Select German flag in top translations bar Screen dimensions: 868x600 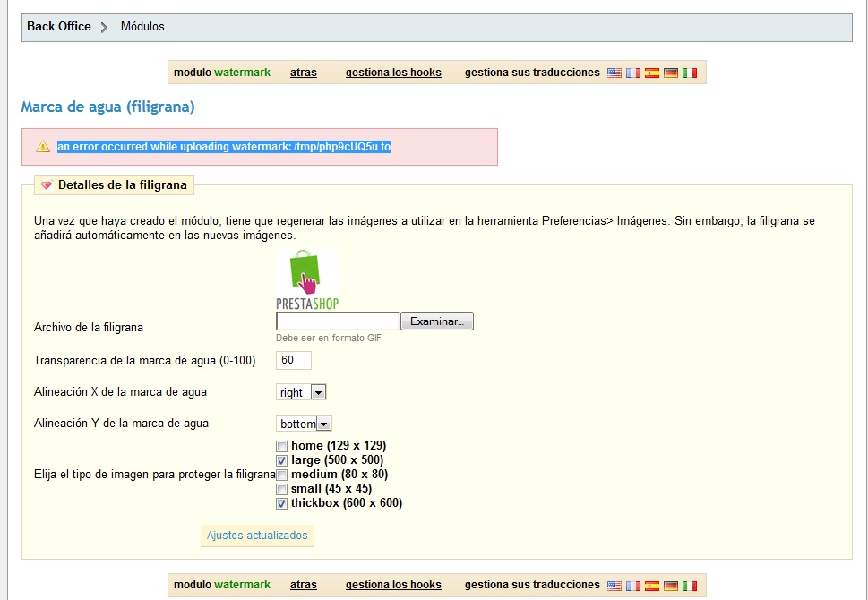click(x=670, y=73)
